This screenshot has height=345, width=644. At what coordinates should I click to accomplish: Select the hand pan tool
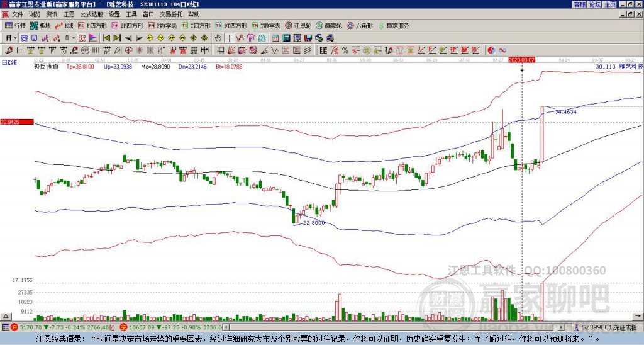click(x=218, y=38)
